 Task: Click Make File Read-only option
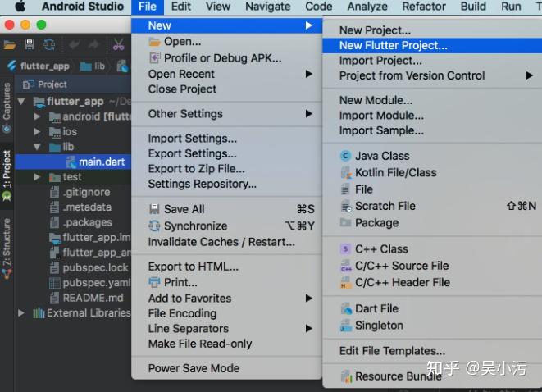pyautogui.click(x=199, y=344)
